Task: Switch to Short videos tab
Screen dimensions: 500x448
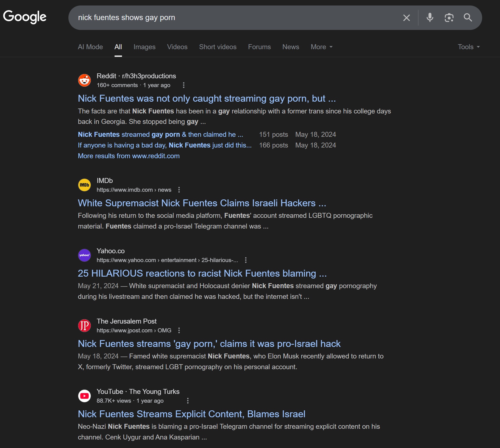Action: click(218, 47)
